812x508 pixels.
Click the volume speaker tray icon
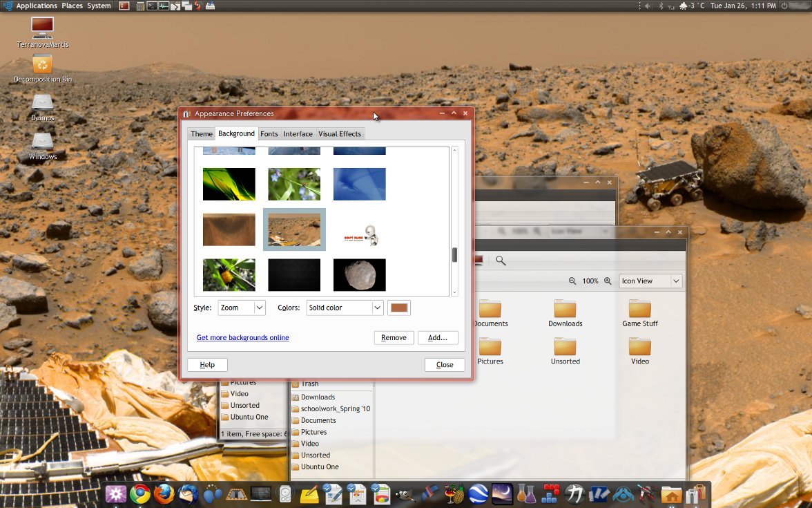coord(648,6)
